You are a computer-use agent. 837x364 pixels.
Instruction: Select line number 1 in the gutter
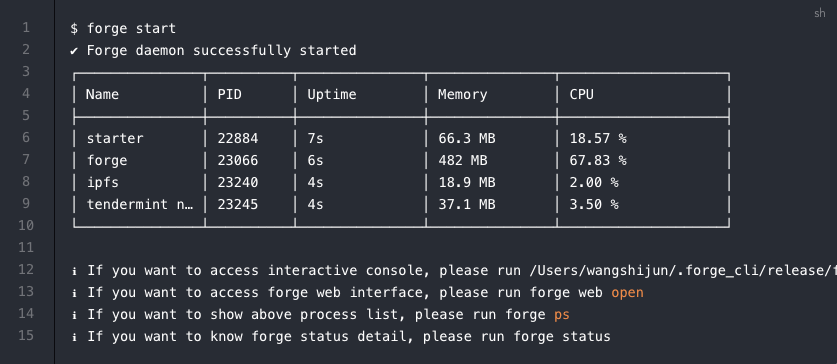pyautogui.click(x=26, y=27)
